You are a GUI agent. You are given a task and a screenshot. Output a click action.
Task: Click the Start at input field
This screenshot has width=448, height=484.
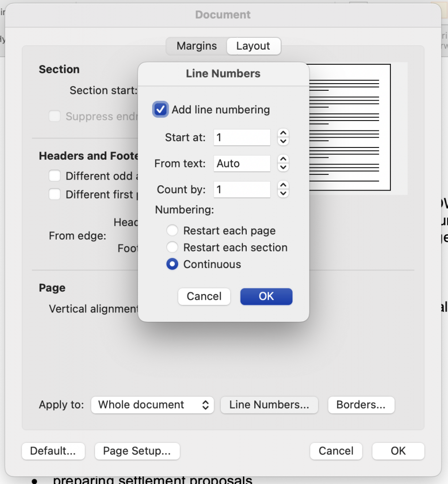click(x=241, y=137)
